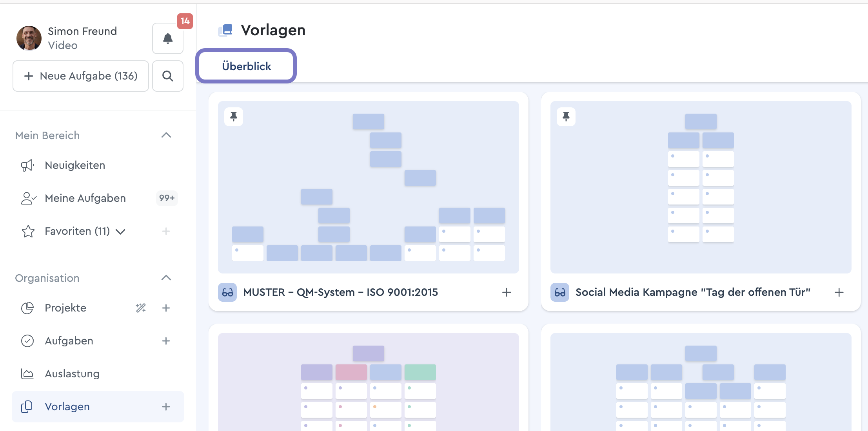
Task: Click the plus icon beside Favoriten
Action: [x=166, y=231]
